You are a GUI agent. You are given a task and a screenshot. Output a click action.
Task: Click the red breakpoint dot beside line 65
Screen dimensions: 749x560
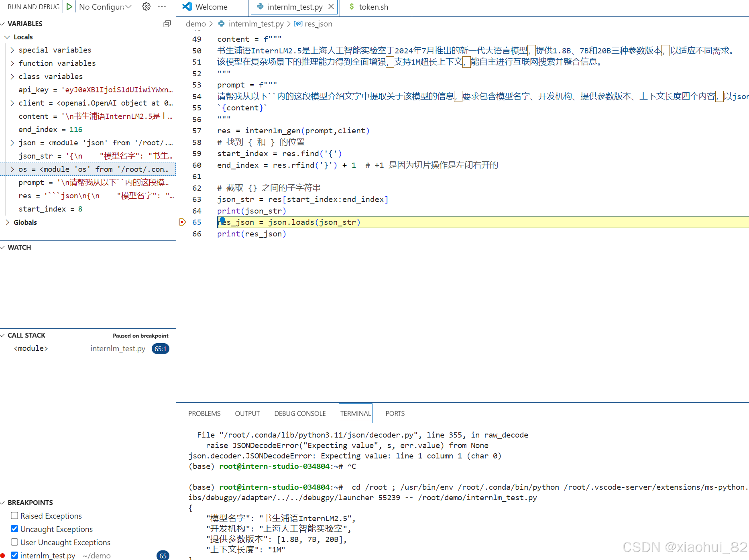click(x=183, y=222)
